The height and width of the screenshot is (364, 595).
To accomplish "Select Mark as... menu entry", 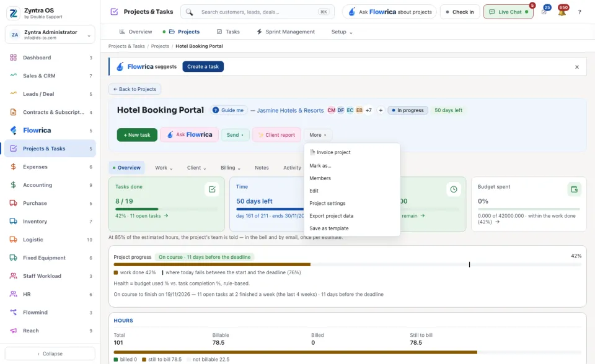I will click(x=352, y=166).
